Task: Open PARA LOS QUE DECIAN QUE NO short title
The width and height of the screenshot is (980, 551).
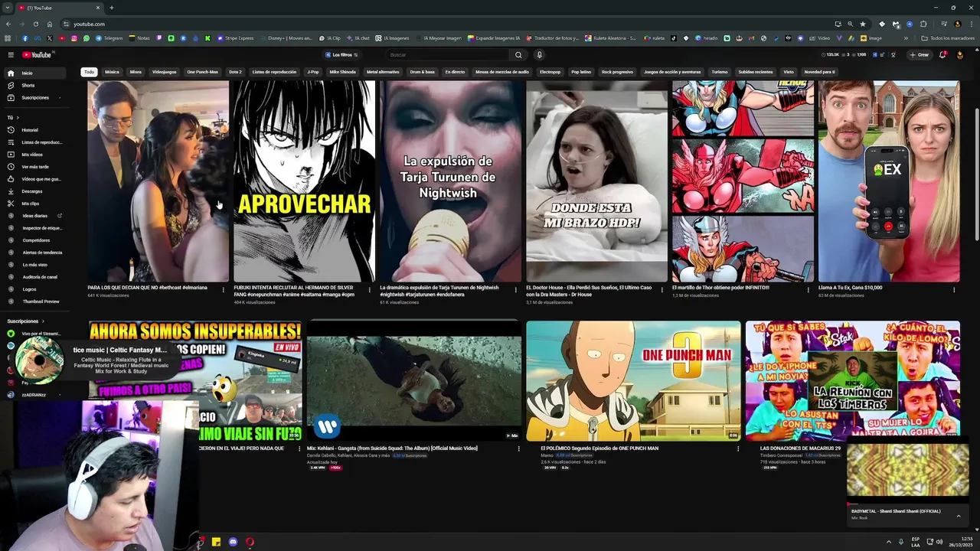Action: coord(147,288)
